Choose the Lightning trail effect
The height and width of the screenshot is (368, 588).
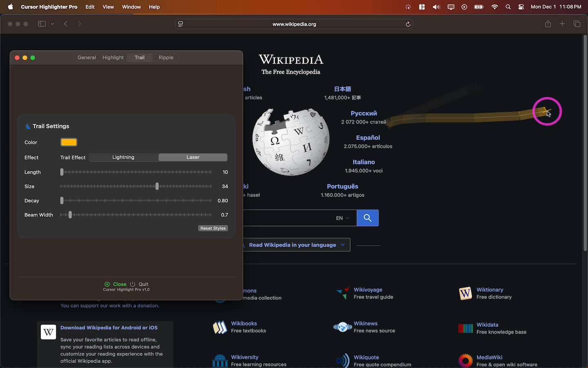tap(123, 157)
